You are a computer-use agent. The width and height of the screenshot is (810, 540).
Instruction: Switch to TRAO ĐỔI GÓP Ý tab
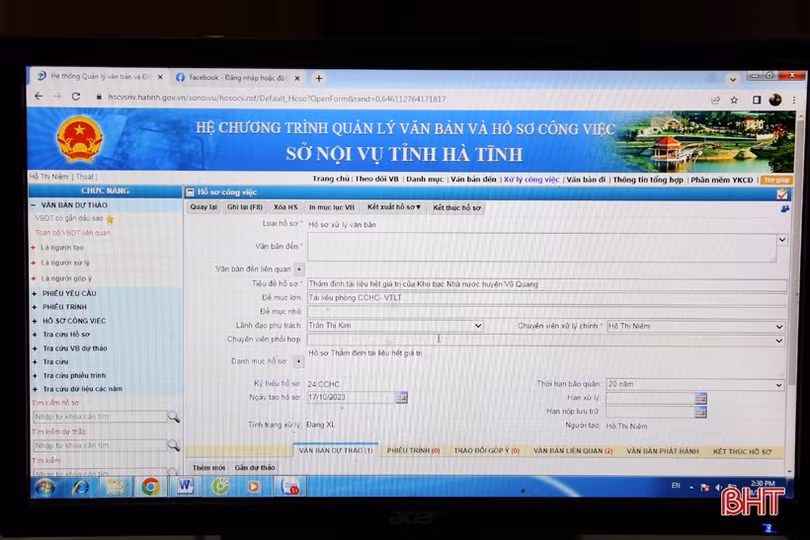coord(487,451)
